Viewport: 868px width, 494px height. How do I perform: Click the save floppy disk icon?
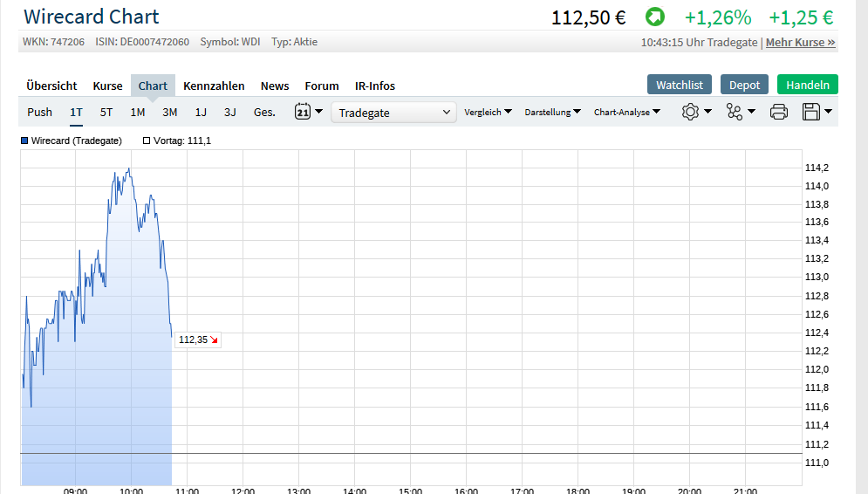[811, 112]
